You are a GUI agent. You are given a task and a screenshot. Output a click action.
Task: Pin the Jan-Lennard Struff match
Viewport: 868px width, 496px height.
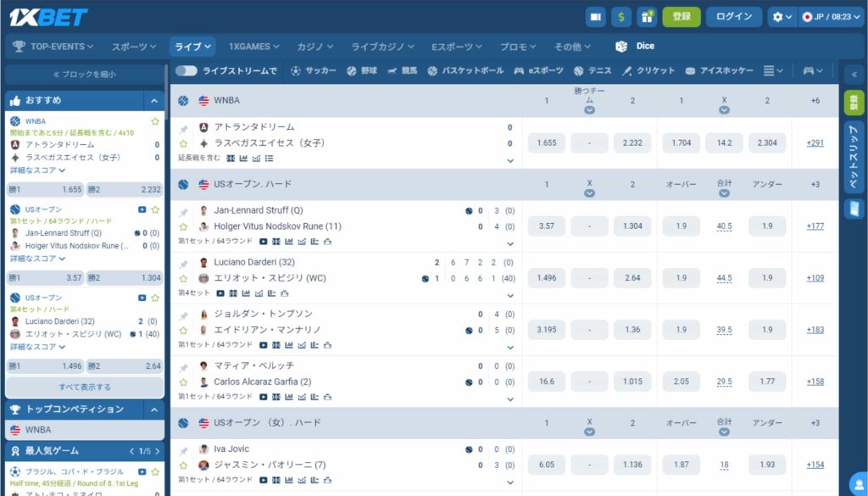point(183,213)
